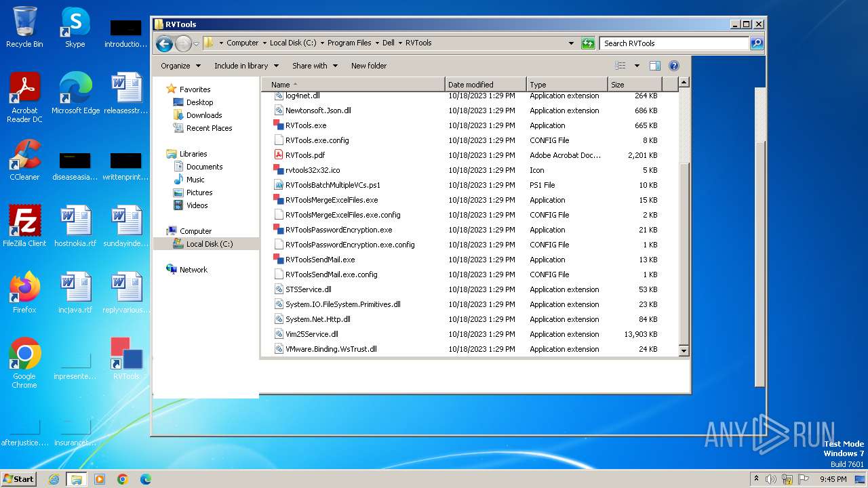This screenshot has height=488, width=868.
Task: Click the change view icon
Action: click(620, 66)
